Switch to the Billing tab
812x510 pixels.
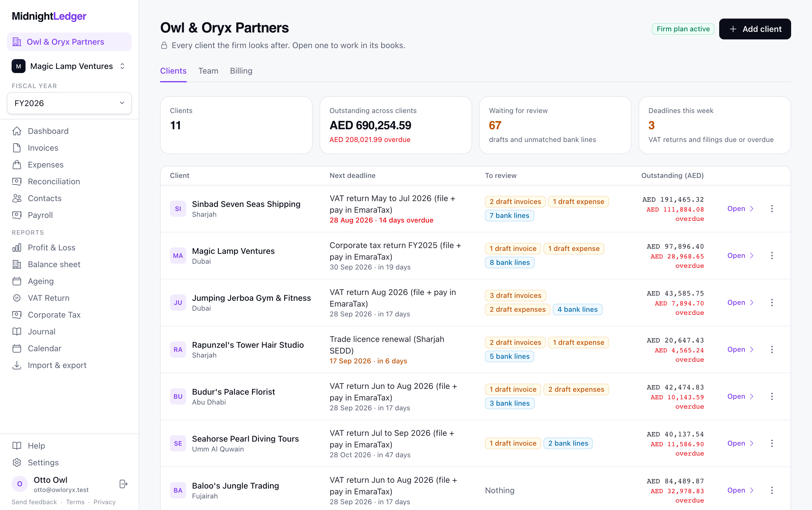click(x=241, y=71)
